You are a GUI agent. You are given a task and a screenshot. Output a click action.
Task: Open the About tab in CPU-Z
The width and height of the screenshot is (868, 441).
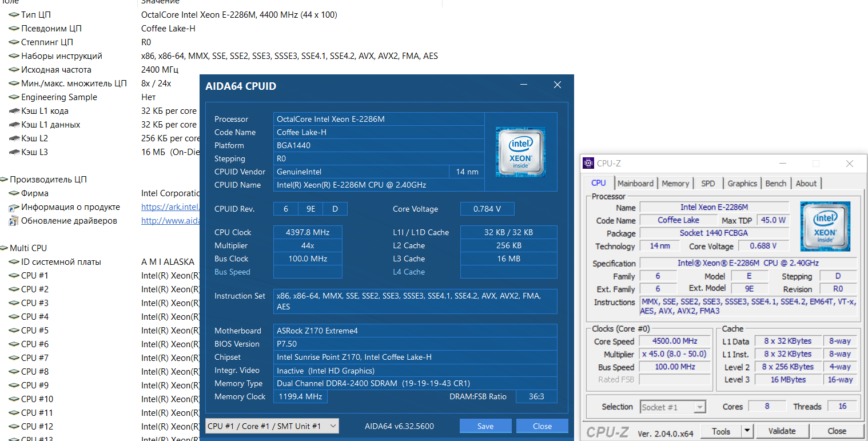[x=806, y=184]
